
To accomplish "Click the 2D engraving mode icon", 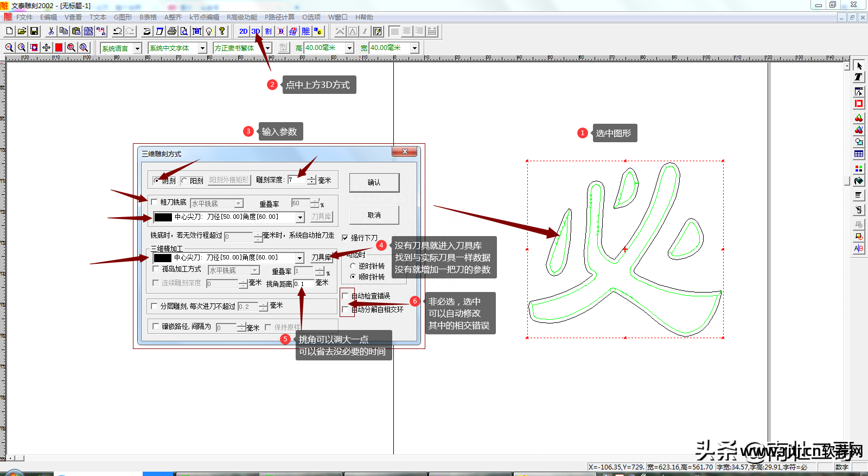I will click(243, 31).
